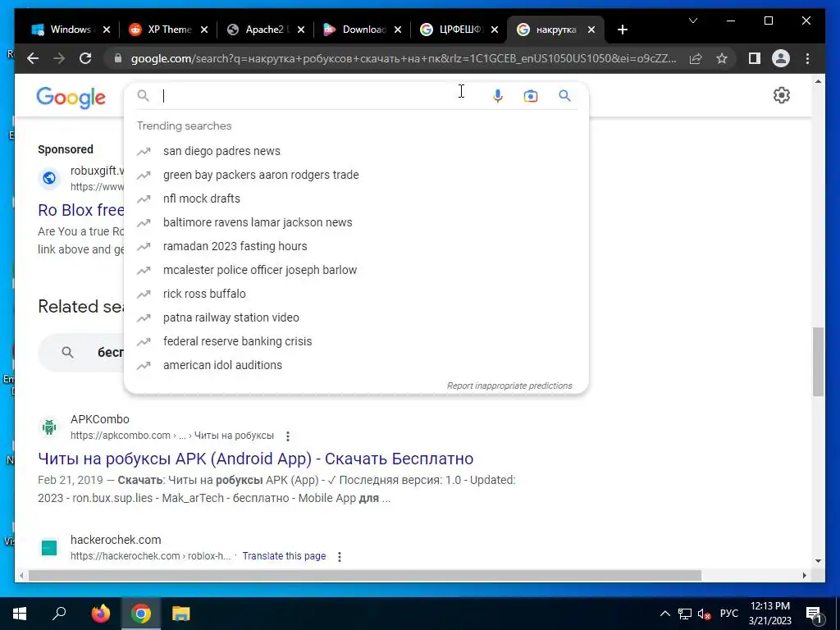This screenshot has height=630, width=840.
Task: Show hidden tray icons chevron
Action: [x=664, y=614]
